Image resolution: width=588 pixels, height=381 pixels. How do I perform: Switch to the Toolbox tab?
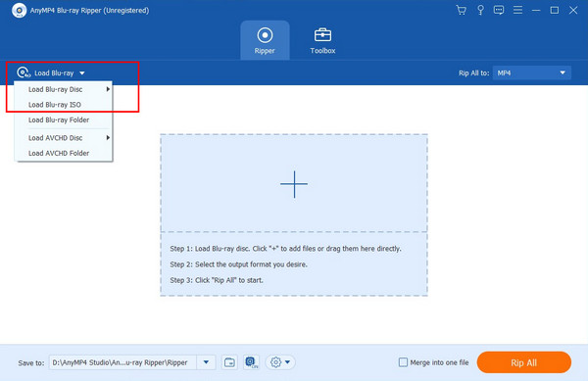(322, 40)
